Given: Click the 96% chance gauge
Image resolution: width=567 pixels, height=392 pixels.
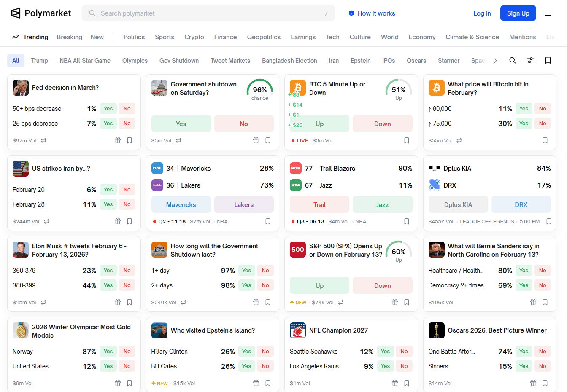Looking at the screenshot, I should pos(260,90).
